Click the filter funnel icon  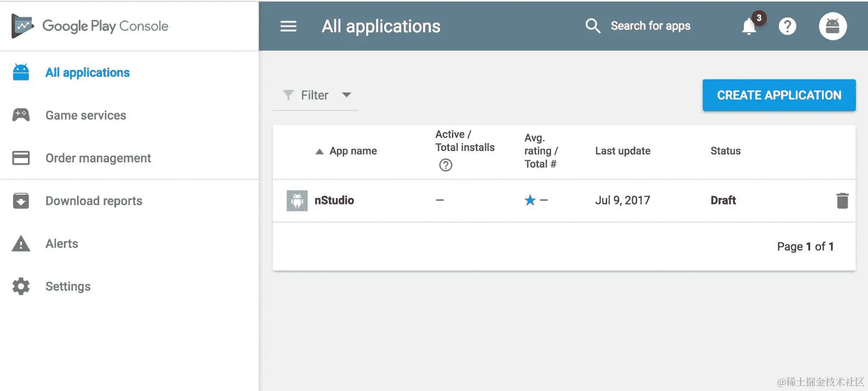[288, 95]
